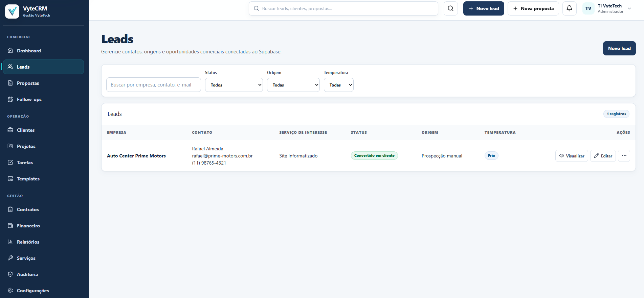
Task: Click the TEMPERATURA column header
Action: click(500, 132)
